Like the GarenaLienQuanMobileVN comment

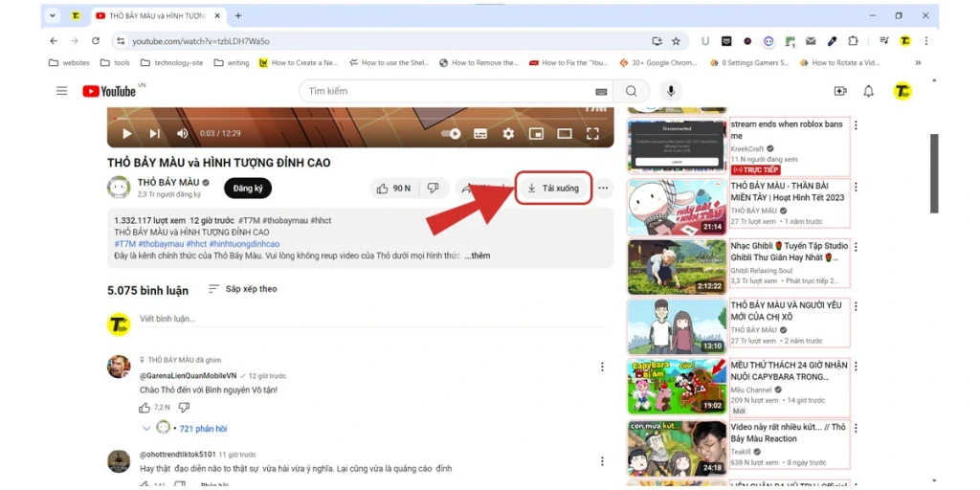tap(145, 408)
